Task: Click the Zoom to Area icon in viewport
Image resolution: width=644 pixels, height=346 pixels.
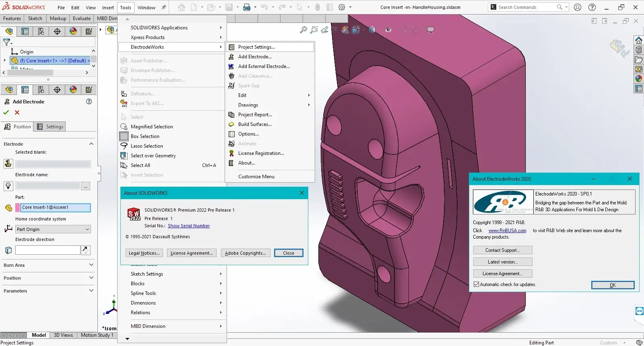Action: [x=314, y=30]
